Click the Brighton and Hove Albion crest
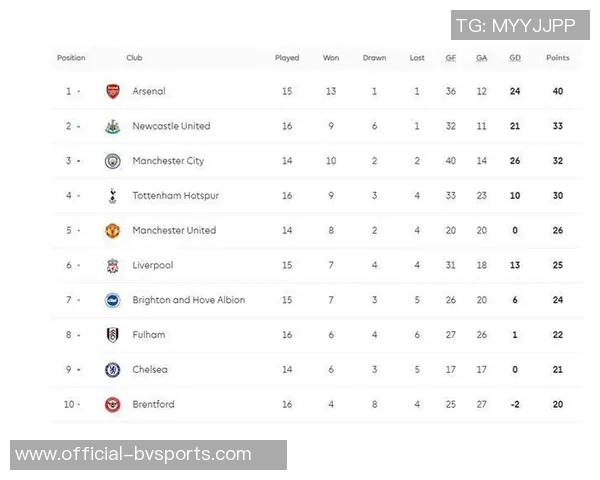 [x=112, y=300]
